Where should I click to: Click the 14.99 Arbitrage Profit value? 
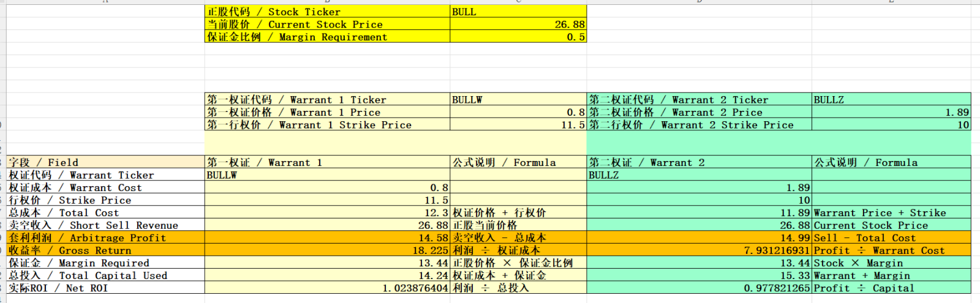(699, 238)
